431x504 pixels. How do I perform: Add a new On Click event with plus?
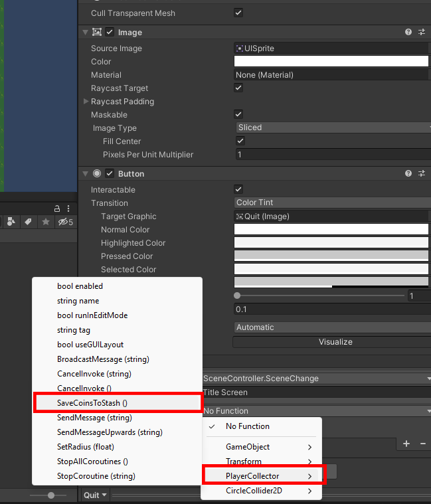406,444
